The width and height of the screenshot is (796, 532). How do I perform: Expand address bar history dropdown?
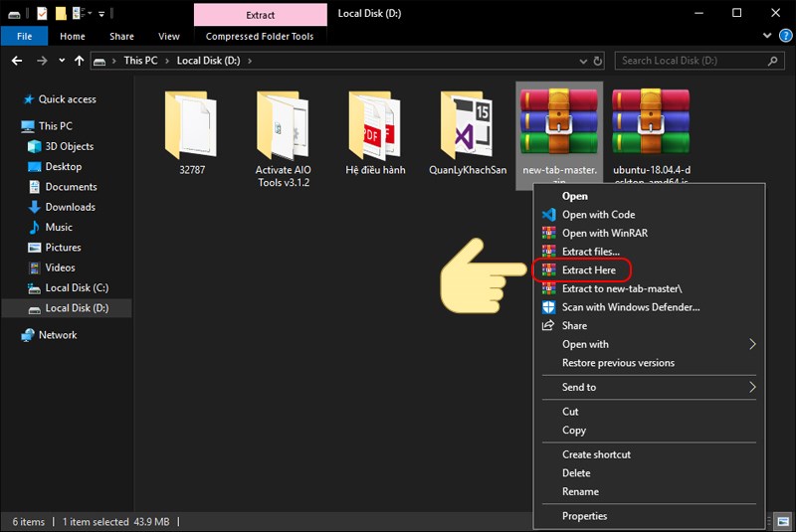click(x=583, y=62)
